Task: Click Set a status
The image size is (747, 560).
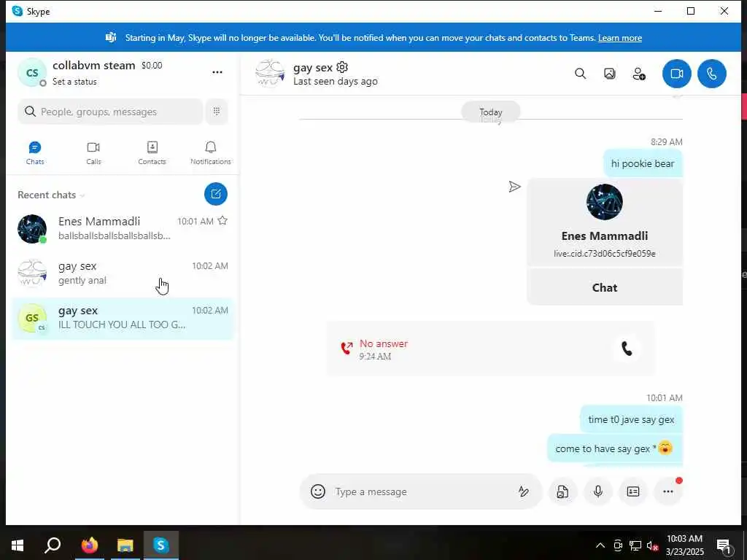Action: (74, 82)
